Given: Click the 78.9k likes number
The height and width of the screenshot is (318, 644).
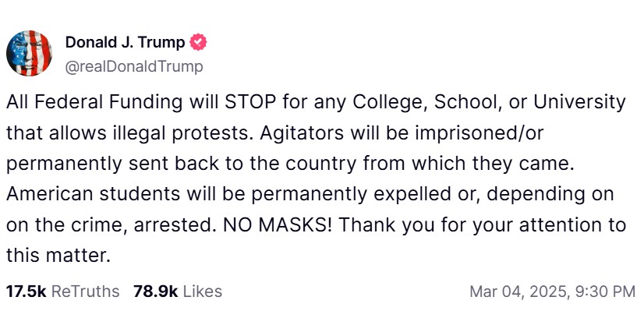Looking at the screenshot, I should [x=156, y=291].
